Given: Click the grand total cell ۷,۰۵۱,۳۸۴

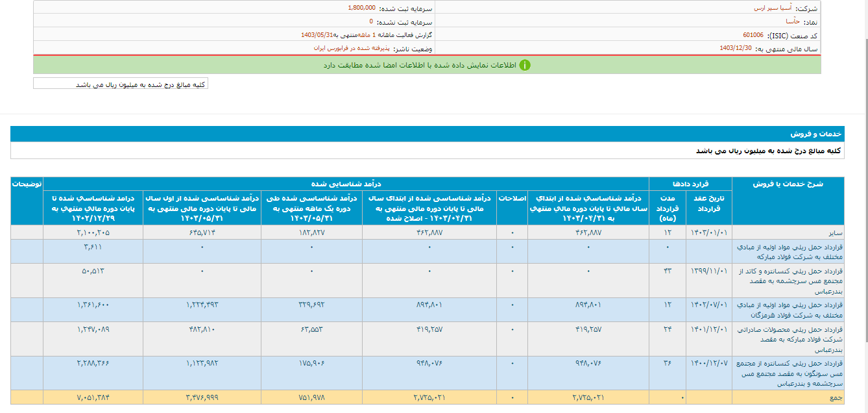Looking at the screenshot, I should pyautogui.click(x=93, y=397).
